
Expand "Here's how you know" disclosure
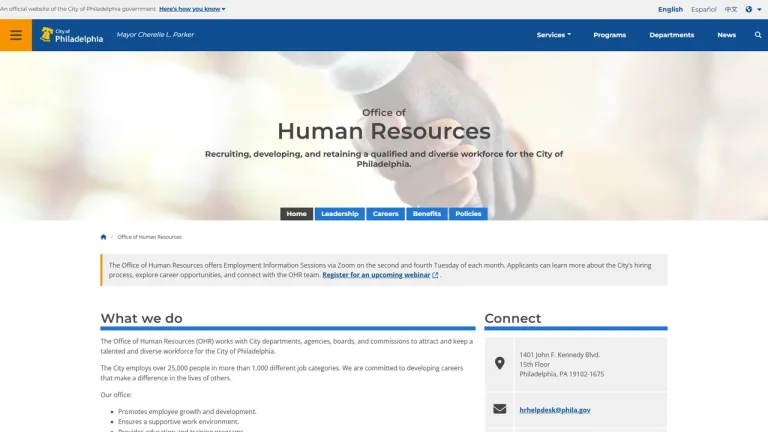(192, 9)
